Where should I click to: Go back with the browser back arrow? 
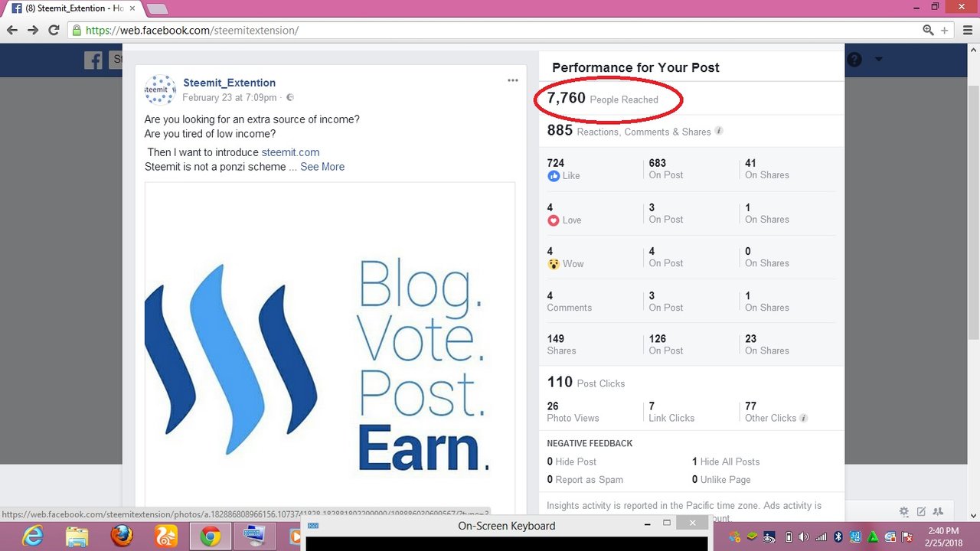click(x=12, y=30)
